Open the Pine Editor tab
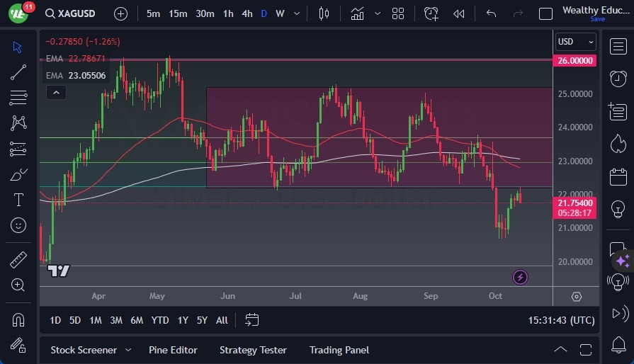Image resolution: width=634 pixels, height=364 pixels. 173,350
